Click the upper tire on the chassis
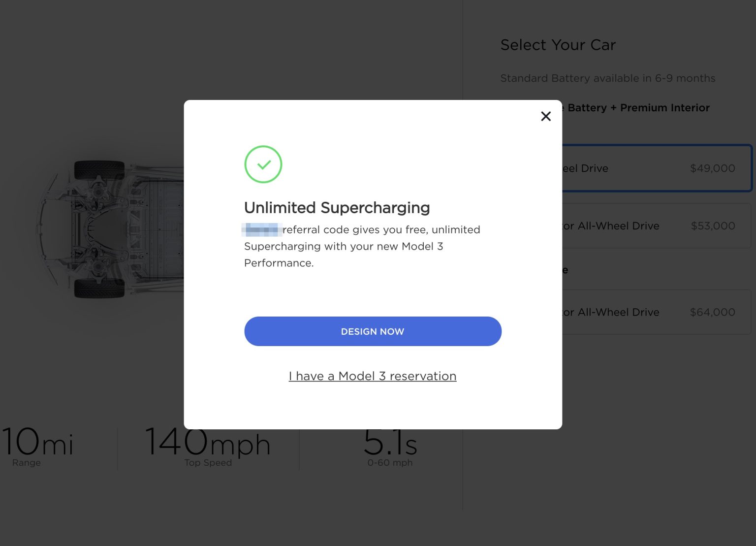 coord(99,170)
